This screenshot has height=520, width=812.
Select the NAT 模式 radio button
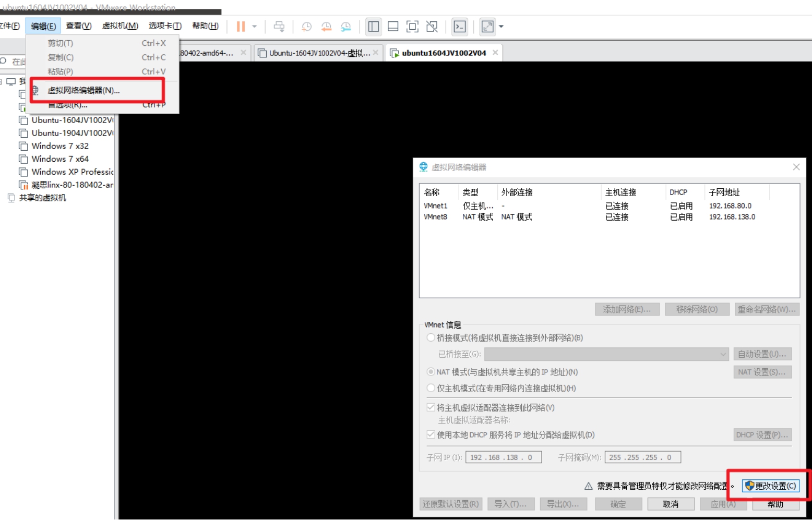[431, 372]
